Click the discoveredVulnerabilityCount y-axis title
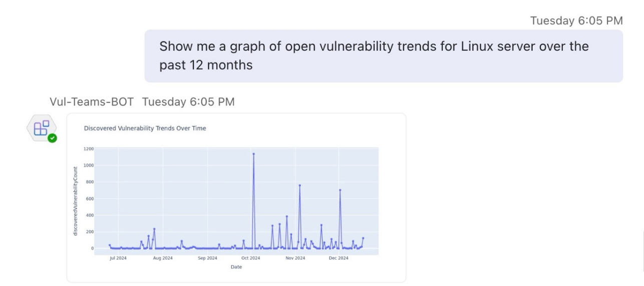The width and height of the screenshot is (644, 286). tap(76, 201)
